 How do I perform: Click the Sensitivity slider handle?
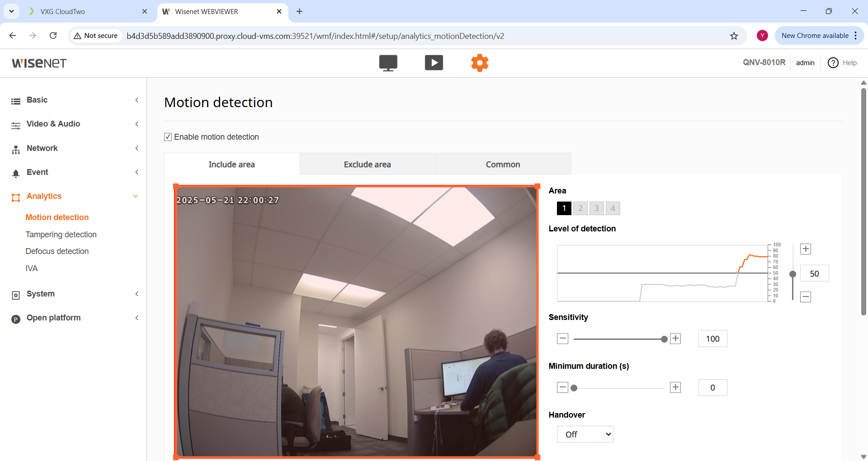[664, 339]
